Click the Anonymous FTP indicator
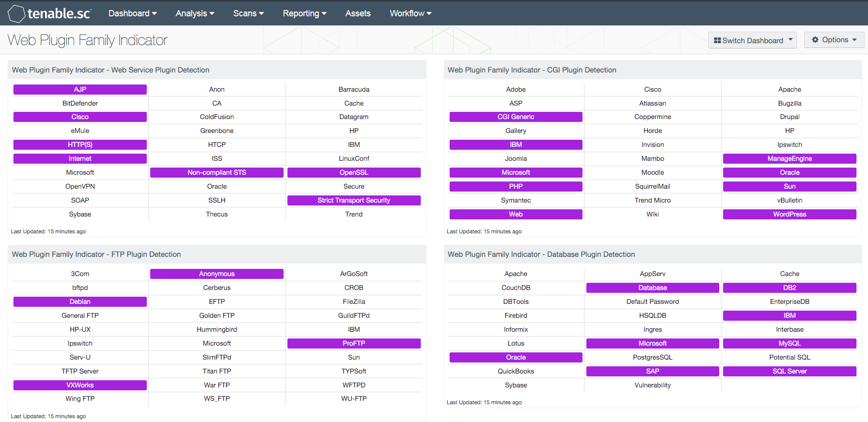This screenshot has width=868, height=422. (x=217, y=274)
